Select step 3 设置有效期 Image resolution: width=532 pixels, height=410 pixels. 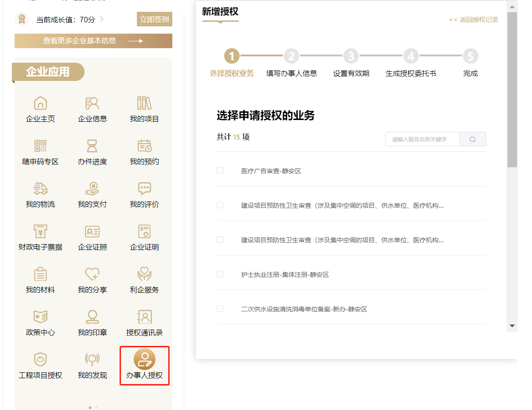(351, 57)
